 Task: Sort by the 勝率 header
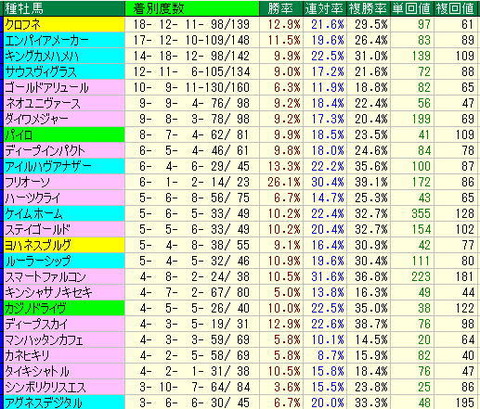tap(281, 9)
